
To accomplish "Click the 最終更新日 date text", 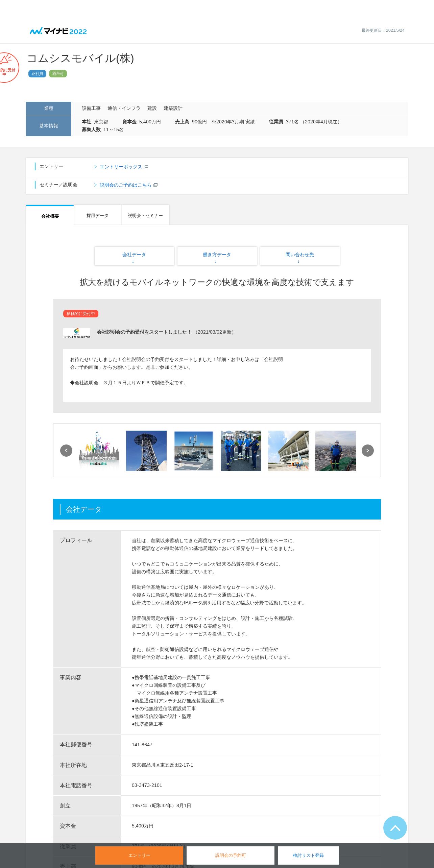I will (x=383, y=30).
